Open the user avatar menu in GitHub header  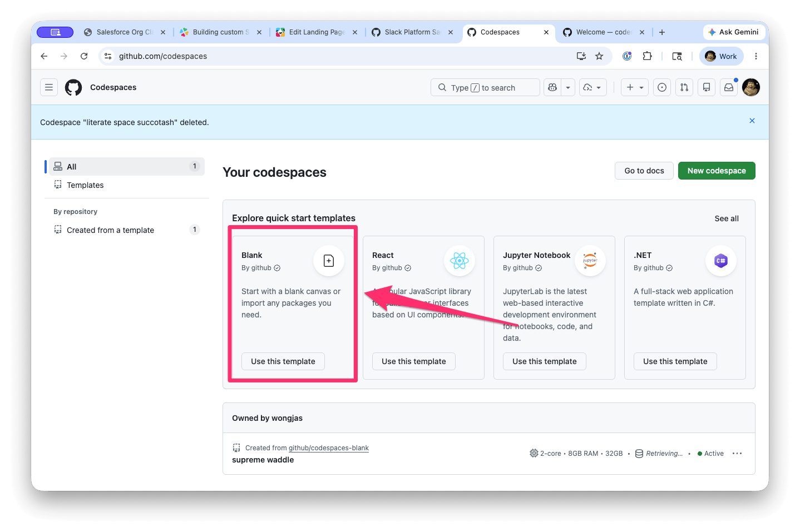tap(751, 87)
